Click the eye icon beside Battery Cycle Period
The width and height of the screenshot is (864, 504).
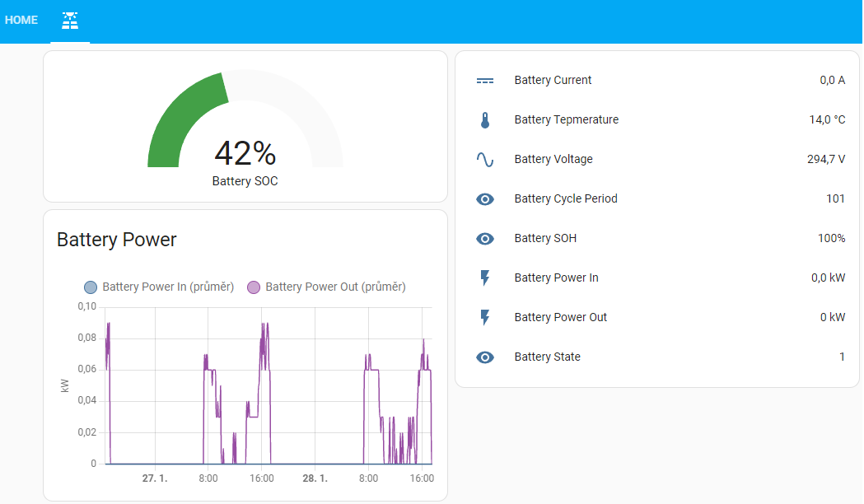point(485,199)
